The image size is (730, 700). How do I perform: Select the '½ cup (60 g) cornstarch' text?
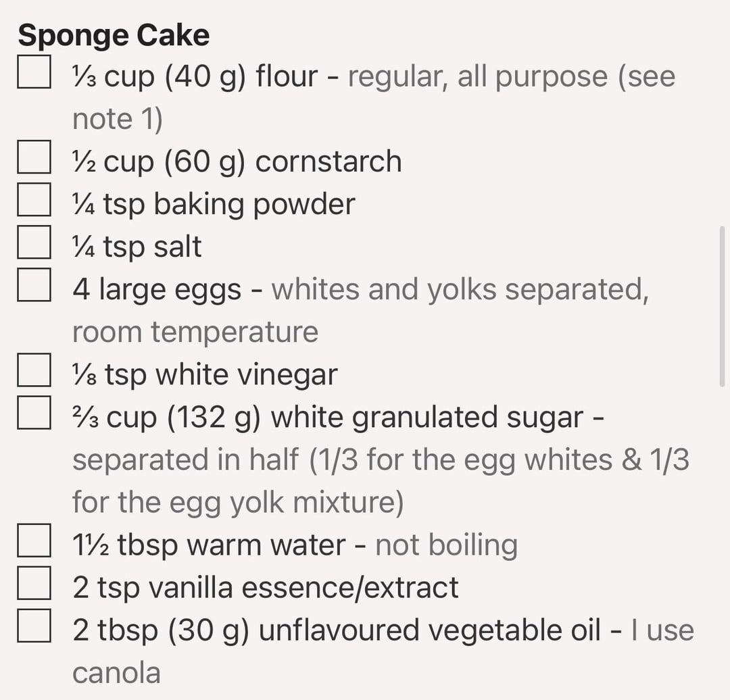pos(237,161)
